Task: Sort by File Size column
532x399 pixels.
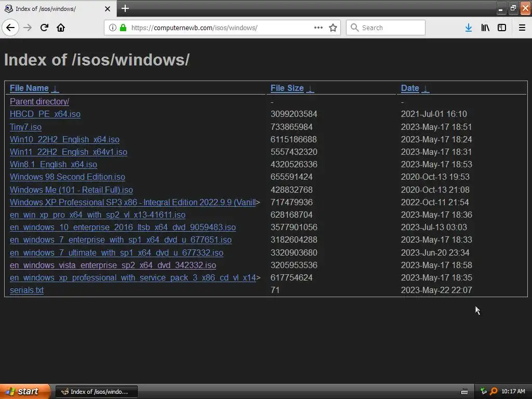Action: point(287,88)
